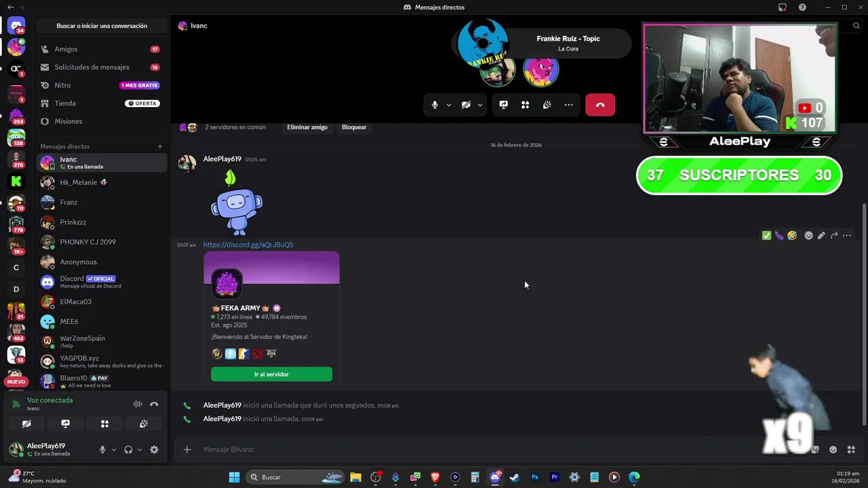Open Windows Start menu
This screenshot has width=868, height=488.
[234, 477]
